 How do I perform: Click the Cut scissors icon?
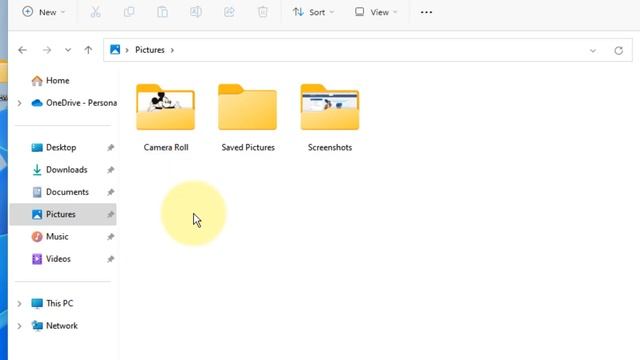click(x=96, y=12)
